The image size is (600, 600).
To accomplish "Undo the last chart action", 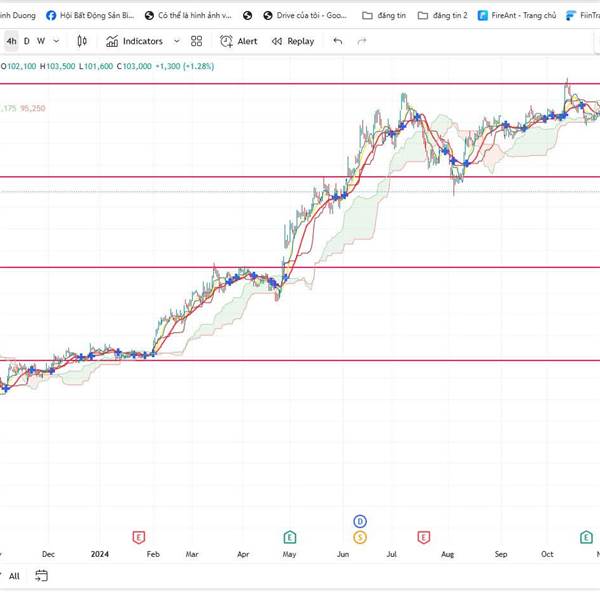I will pos(338,41).
